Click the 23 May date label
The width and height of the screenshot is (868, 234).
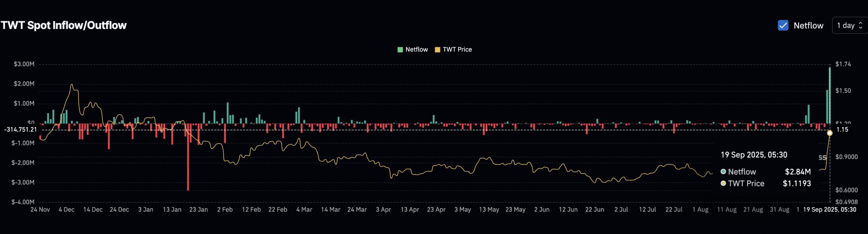pos(515,210)
